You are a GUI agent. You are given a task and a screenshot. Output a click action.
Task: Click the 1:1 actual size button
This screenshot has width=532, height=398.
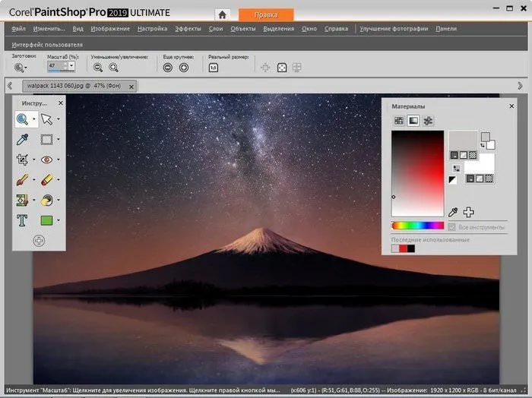tap(214, 68)
